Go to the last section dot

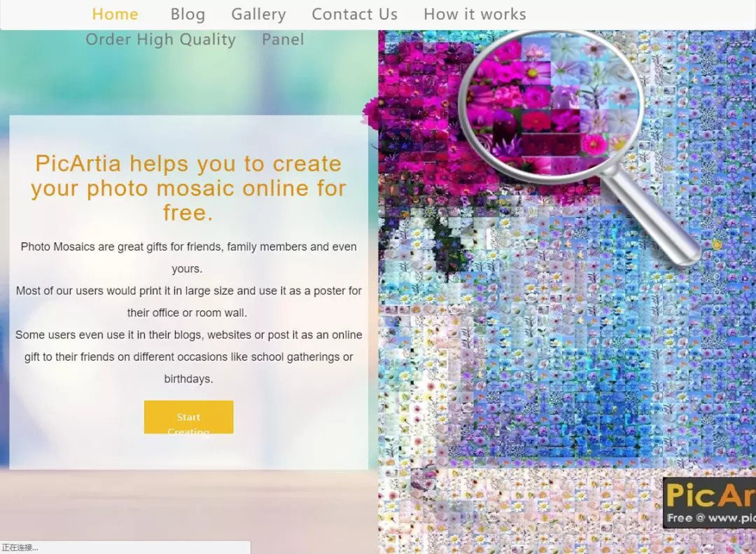point(717,307)
